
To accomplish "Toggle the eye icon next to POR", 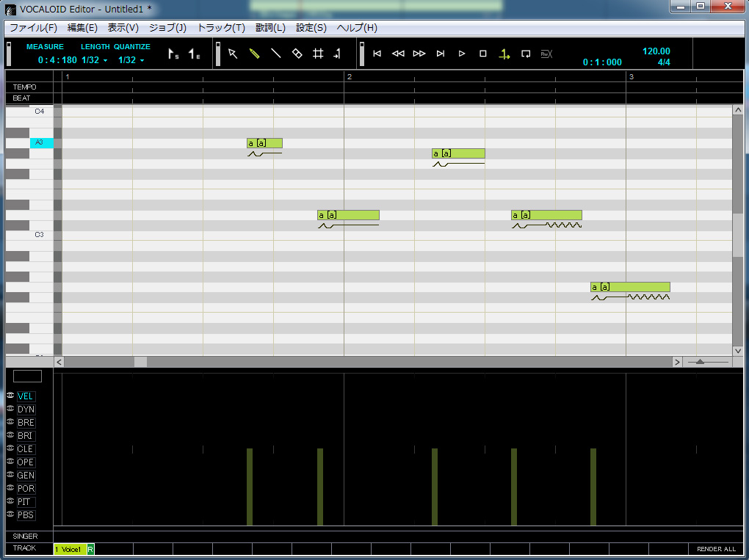I will click(x=10, y=488).
